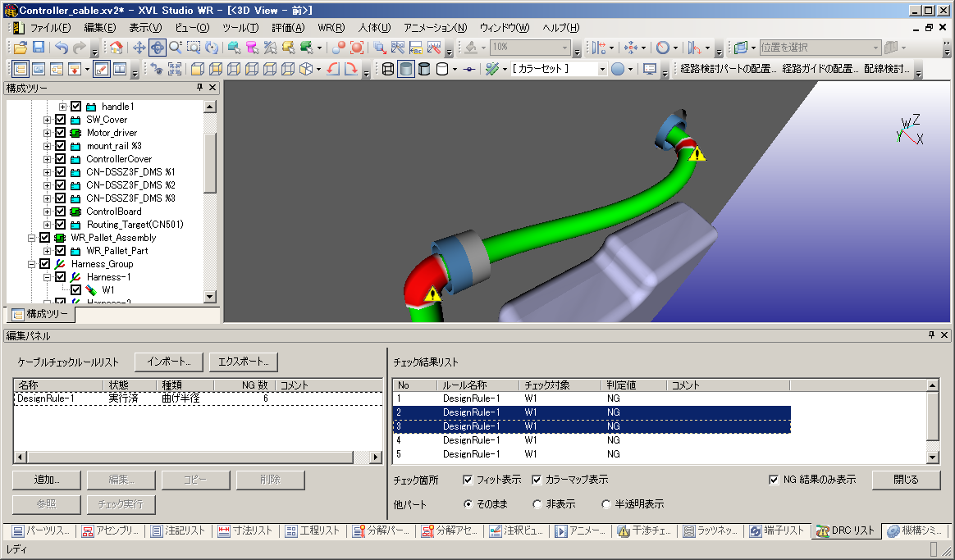Open the アニメーション(N) menu
This screenshot has width=955, height=560.
[x=436, y=27]
